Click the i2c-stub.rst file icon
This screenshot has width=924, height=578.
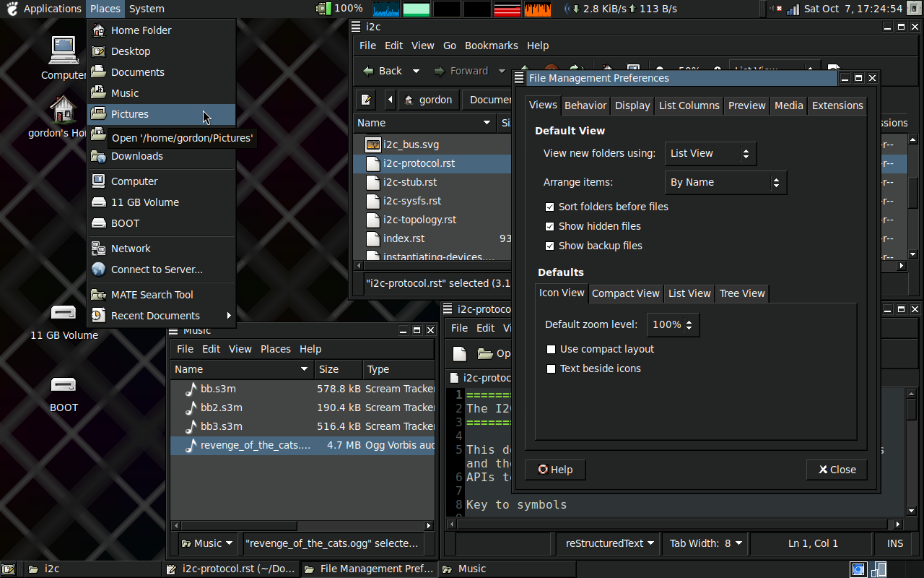(372, 182)
